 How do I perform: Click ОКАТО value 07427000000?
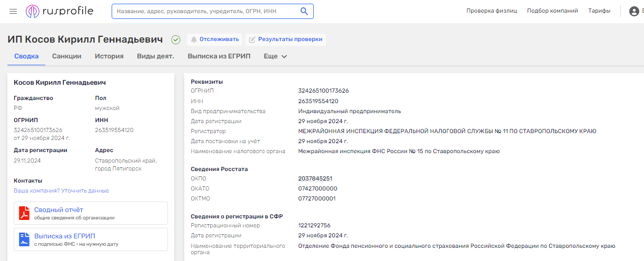click(x=318, y=188)
